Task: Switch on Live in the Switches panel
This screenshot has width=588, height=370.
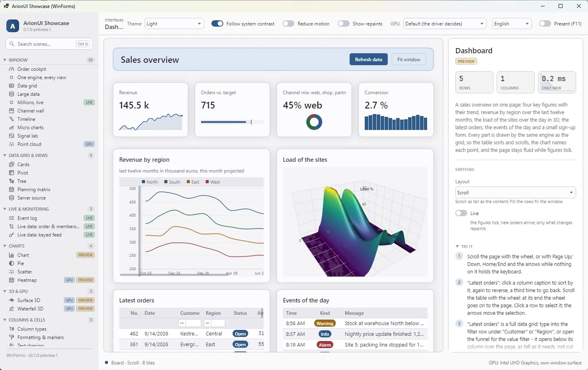Action: point(461,213)
